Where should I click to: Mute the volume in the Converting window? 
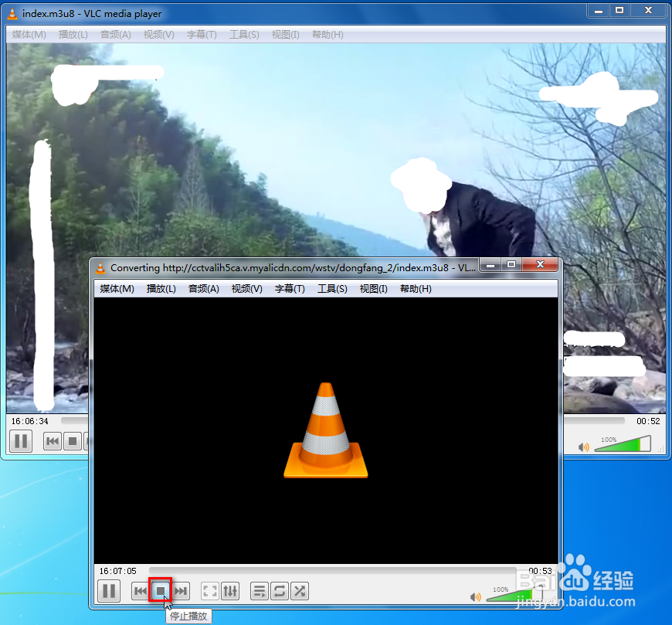(476, 596)
